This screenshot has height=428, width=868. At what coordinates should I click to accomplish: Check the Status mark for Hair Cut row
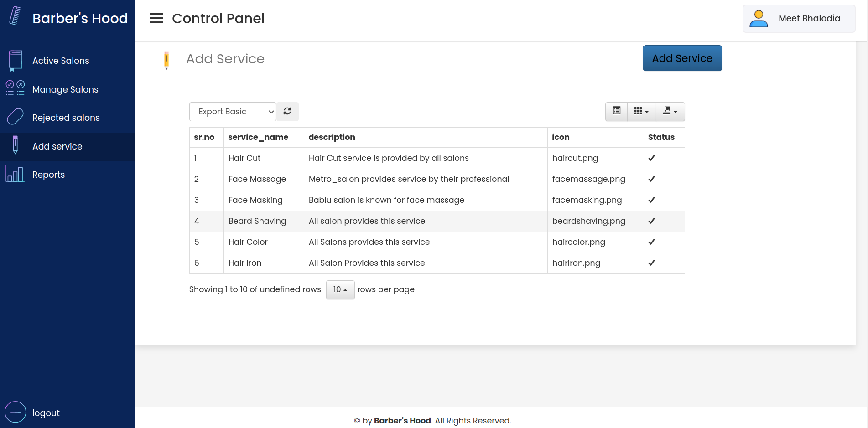tap(651, 158)
